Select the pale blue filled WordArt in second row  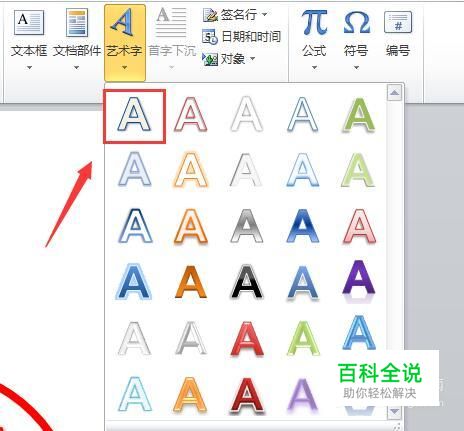[135, 169]
